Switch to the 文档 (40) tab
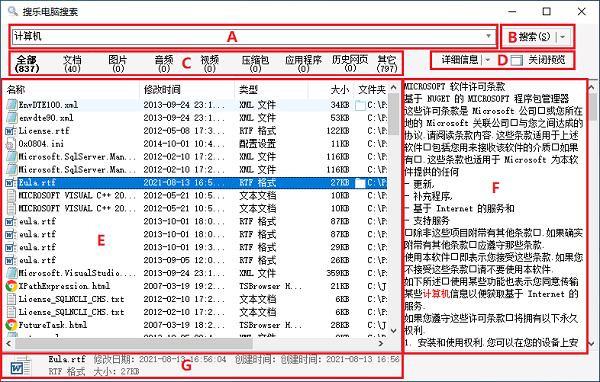Image resolution: width=600 pixels, height=382 pixels. point(72,64)
